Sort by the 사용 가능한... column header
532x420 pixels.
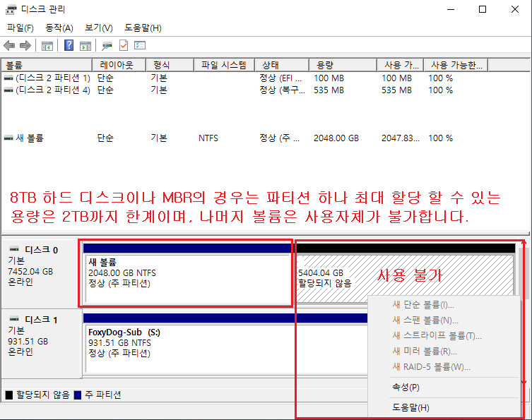point(456,65)
